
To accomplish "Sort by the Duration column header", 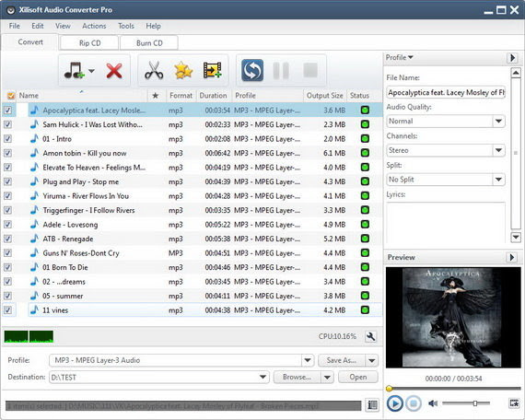I will pos(214,96).
